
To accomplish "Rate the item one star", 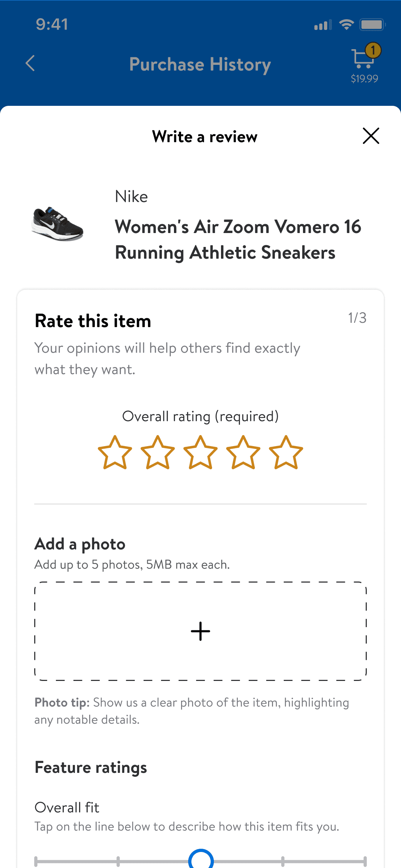I will coord(115,453).
